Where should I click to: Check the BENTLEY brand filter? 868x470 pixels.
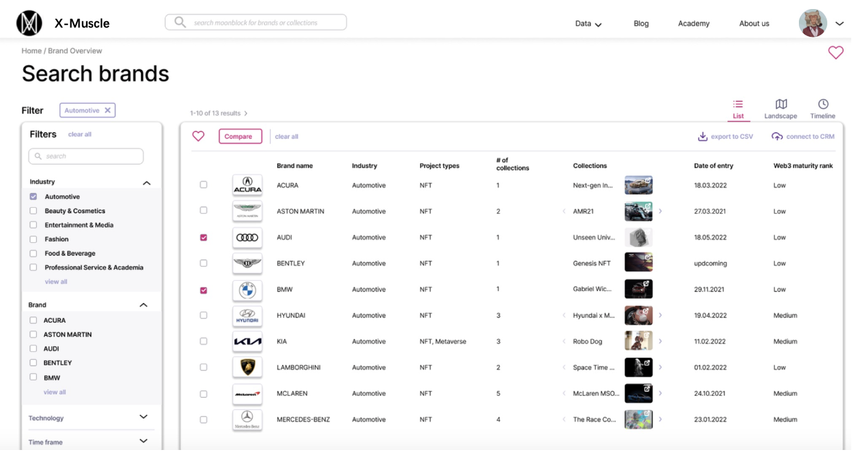click(33, 363)
